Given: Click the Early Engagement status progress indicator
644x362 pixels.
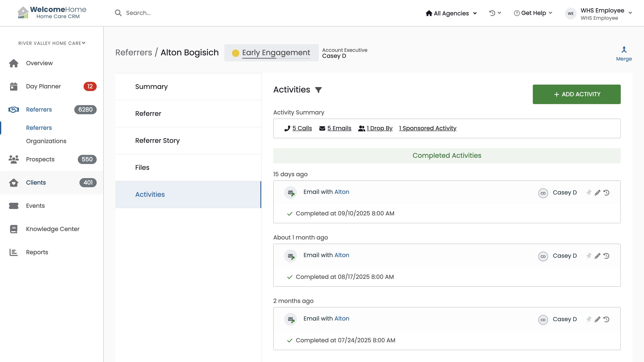Looking at the screenshot, I should [x=276, y=58].
